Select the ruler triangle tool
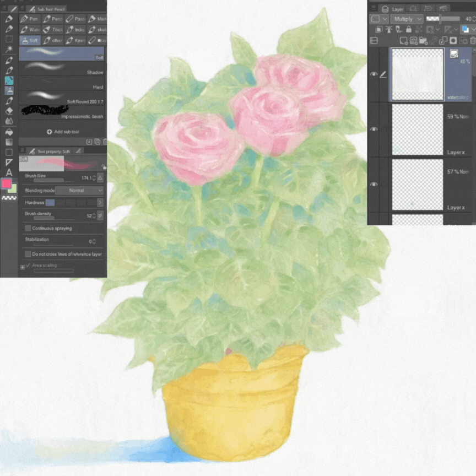 click(x=9, y=163)
